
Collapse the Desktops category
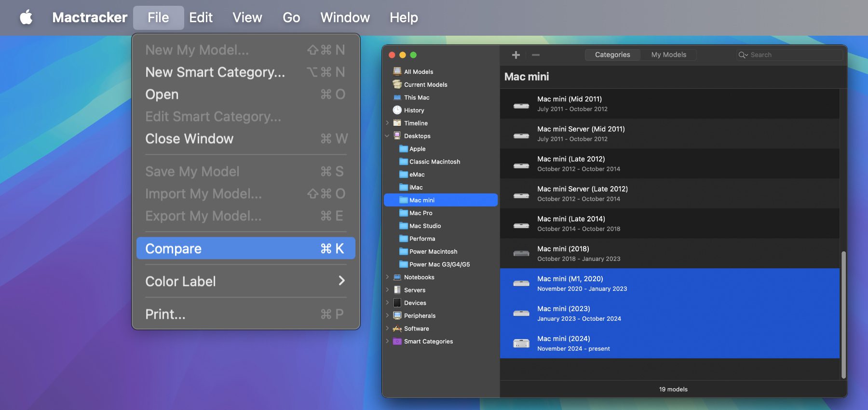click(x=387, y=136)
